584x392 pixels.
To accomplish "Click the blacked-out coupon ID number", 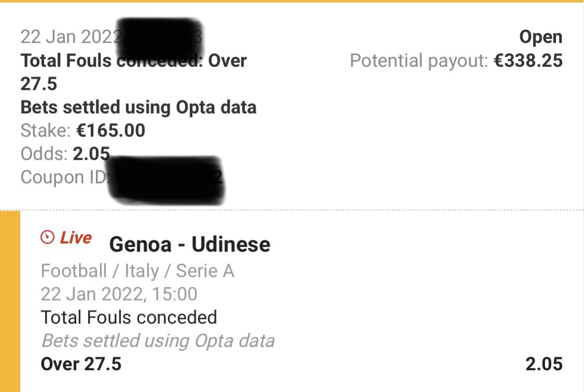I will coord(169,177).
